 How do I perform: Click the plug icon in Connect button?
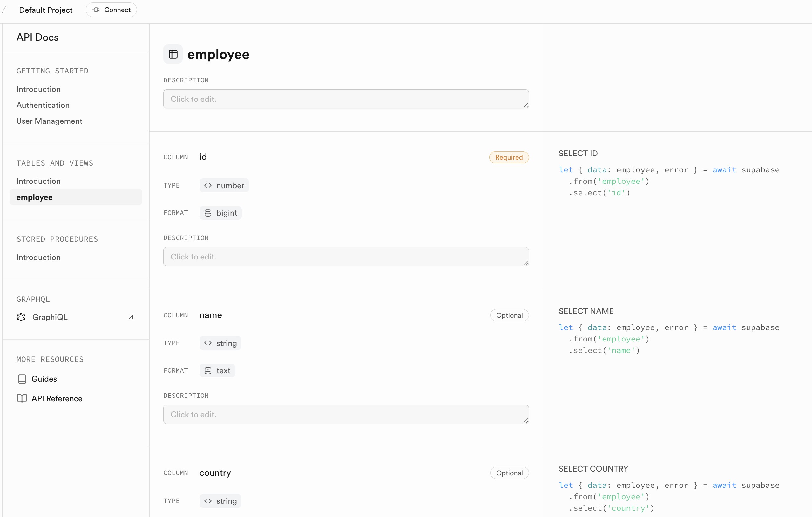(96, 10)
